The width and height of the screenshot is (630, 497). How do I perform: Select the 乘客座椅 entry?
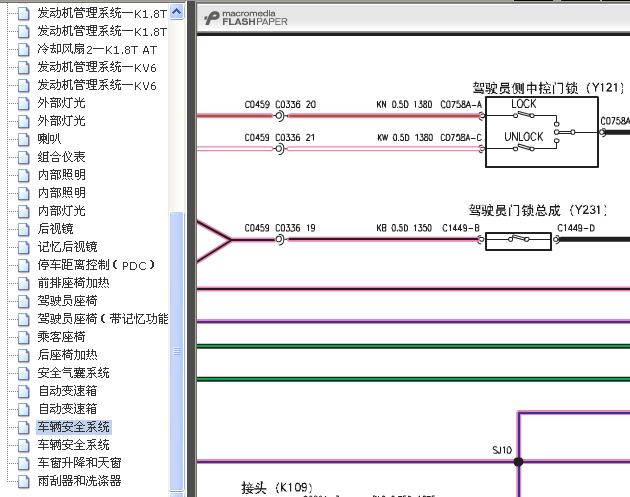pyautogui.click(x=61, y=337)
